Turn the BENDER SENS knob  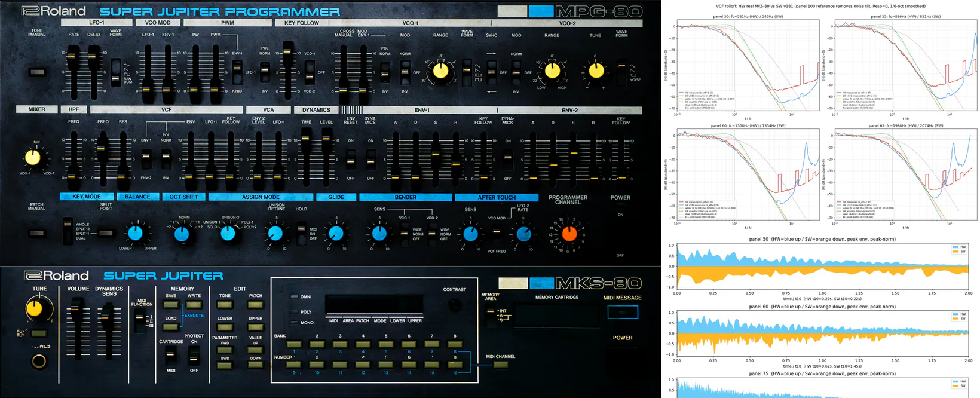click(x=379, y=234)
